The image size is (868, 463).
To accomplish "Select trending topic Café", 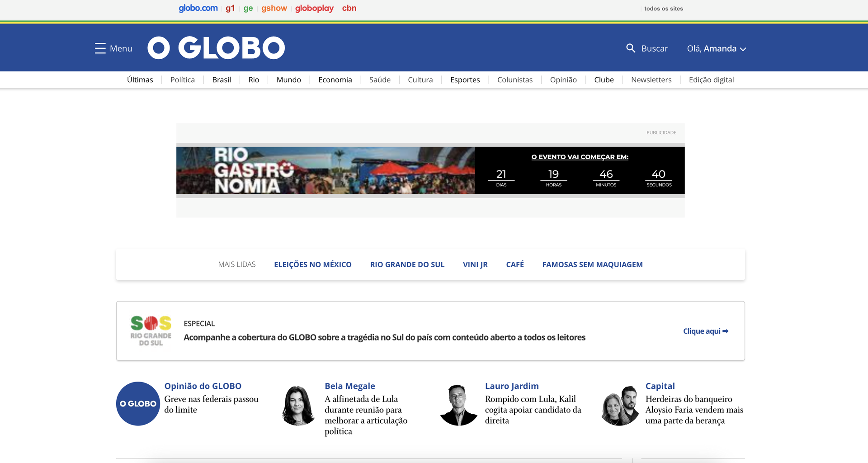I will (515, 265).
